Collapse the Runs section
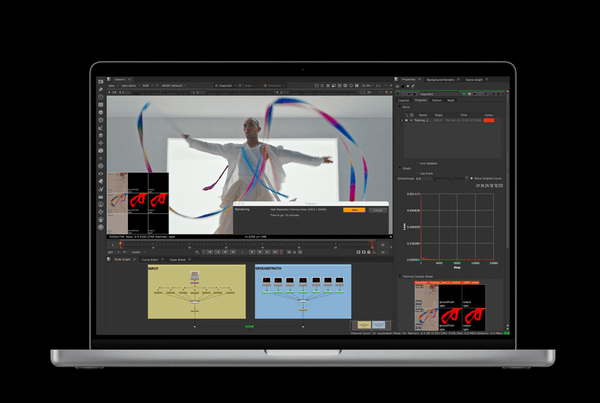600x403 pixels. tap(402, 107)
